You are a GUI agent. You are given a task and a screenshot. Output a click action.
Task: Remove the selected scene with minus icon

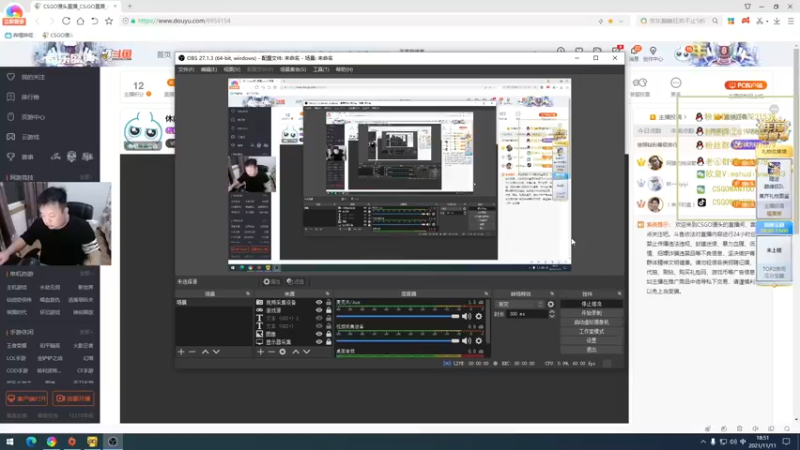[x=192, y=352]
